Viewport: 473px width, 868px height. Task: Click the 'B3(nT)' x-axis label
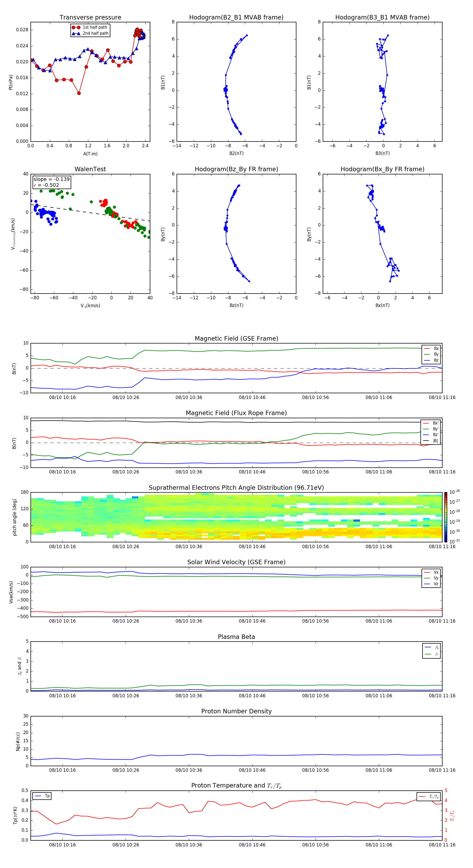pyautogui.click(x=382, y=153)
